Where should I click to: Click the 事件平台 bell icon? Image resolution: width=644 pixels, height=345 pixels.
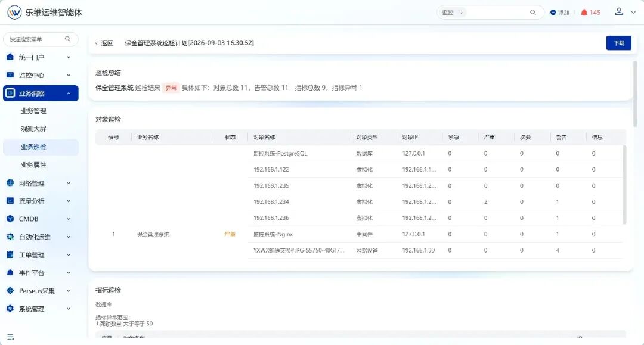(x=10, y=273)
